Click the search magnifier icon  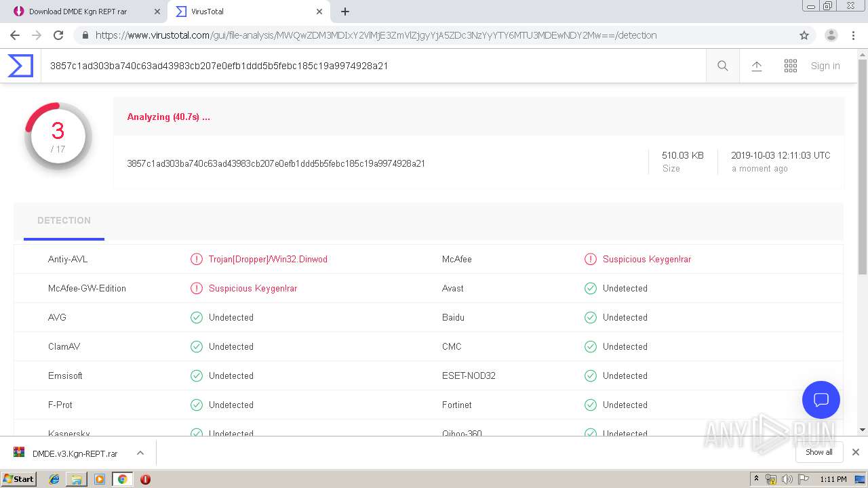coord(723,66)
